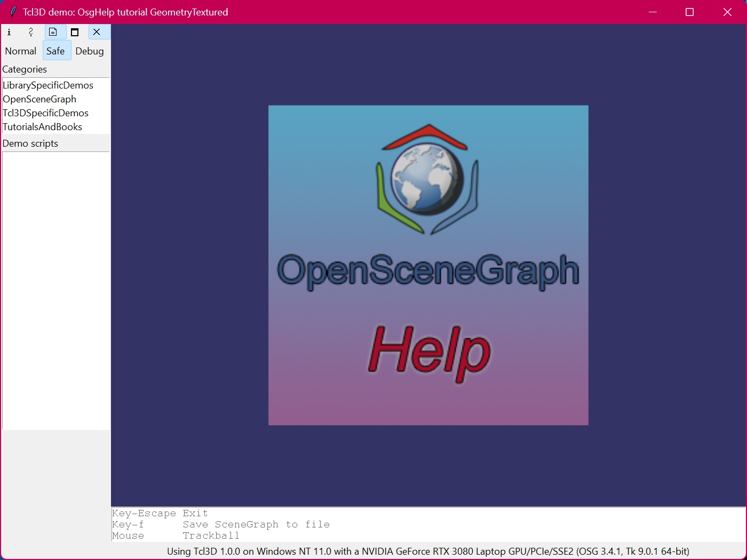Viewport: 747px width, 560px height.
Task: Click the 'Mouse Trackball' line
Action: click(x=176, y=535)
